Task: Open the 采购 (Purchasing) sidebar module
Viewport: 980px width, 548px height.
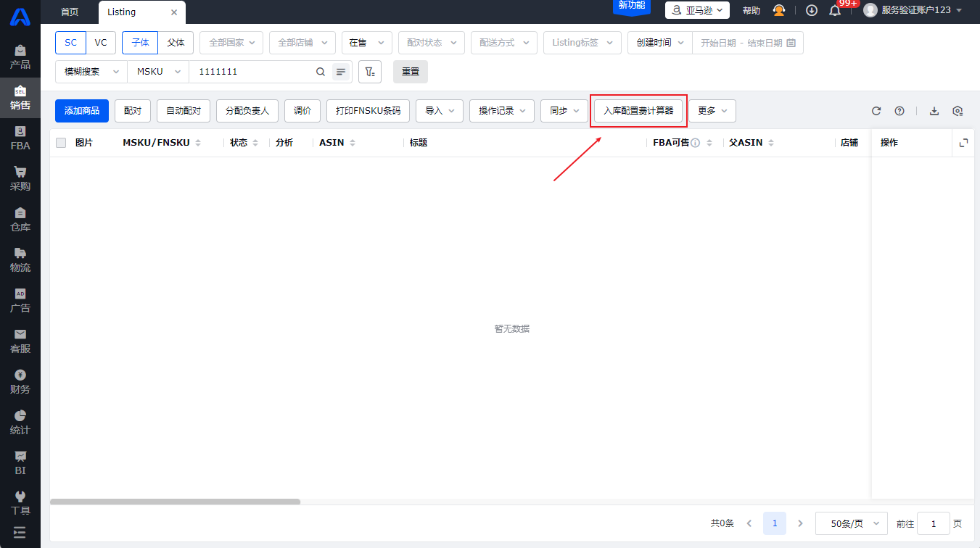Action: [20, 179]
